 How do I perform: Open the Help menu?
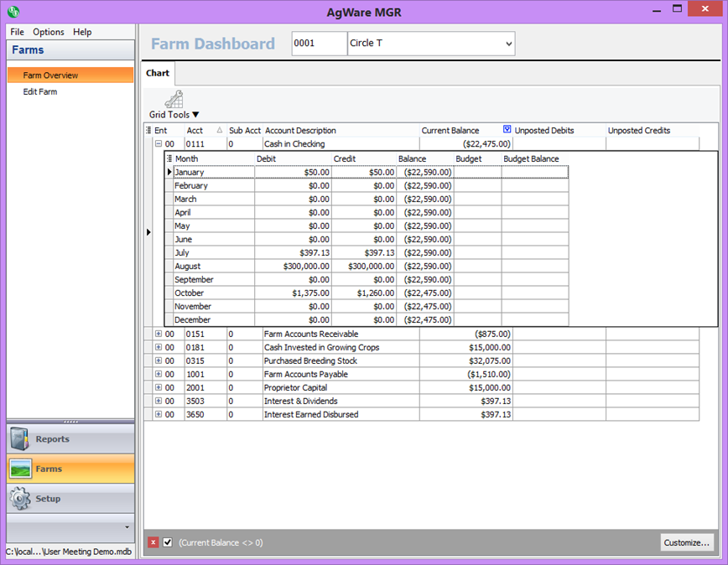click(82, 32)
